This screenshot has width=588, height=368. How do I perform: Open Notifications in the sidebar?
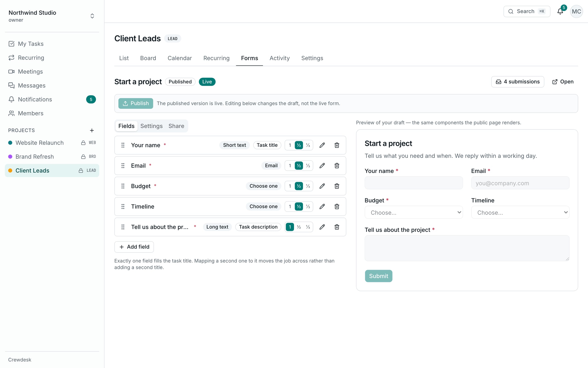coord(52,99)
